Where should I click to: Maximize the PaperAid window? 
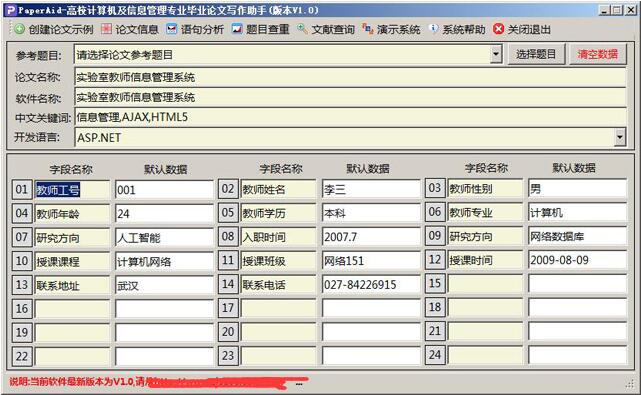pyautogui.click(x=617, y=10)
